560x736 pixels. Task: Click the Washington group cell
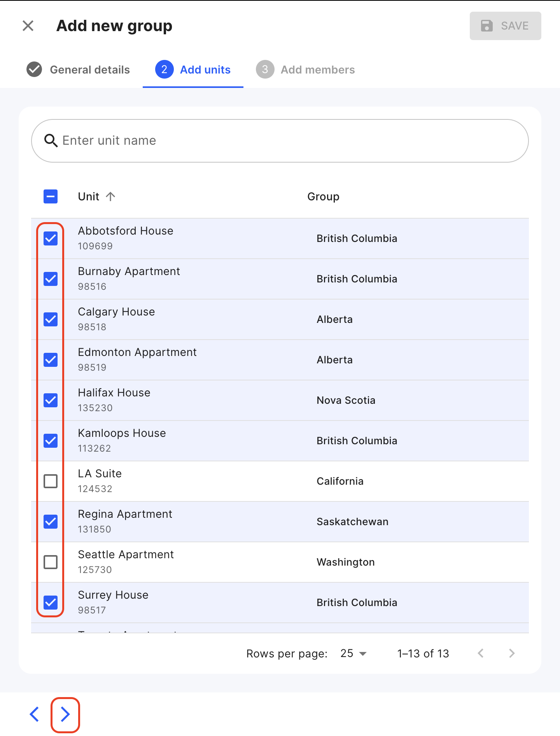pos(345,562)
